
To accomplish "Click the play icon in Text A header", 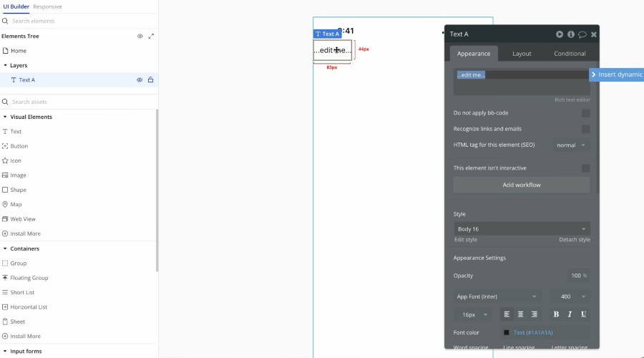I will click(560, 34).
